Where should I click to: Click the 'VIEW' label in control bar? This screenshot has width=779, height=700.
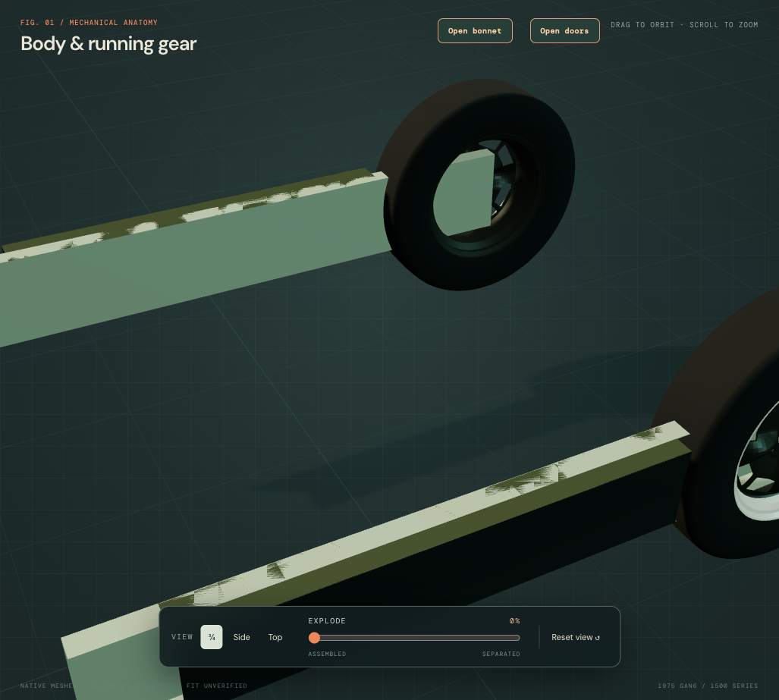click(182, 637)
